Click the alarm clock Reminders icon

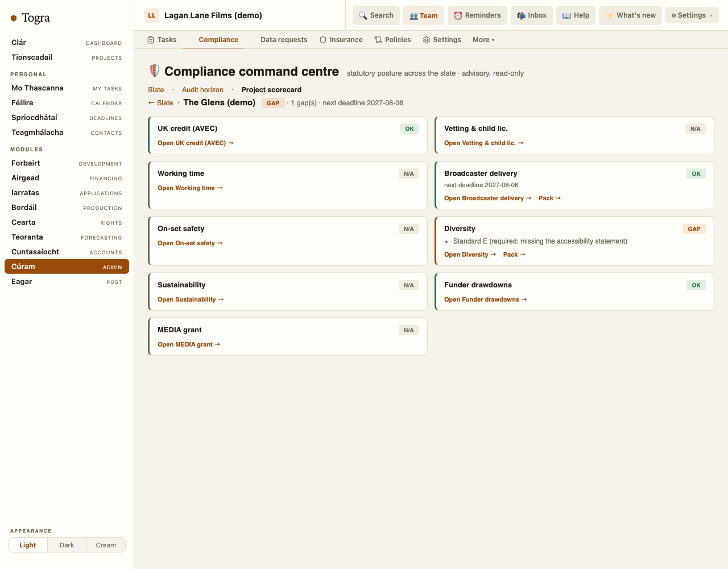pos(458,15)
